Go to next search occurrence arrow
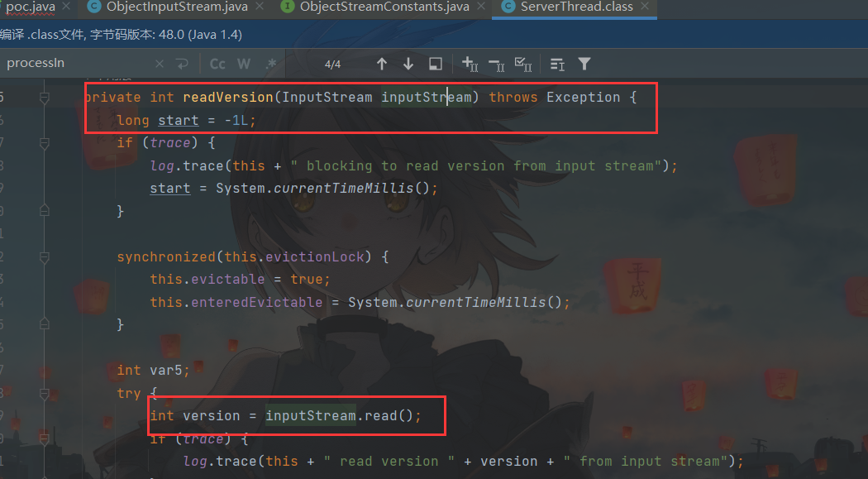 coord(408,64)
